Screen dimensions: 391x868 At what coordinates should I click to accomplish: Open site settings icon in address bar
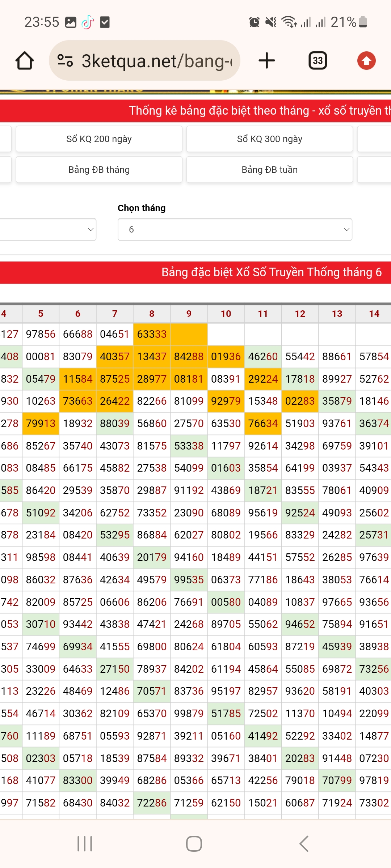click(x=65, y=61)
